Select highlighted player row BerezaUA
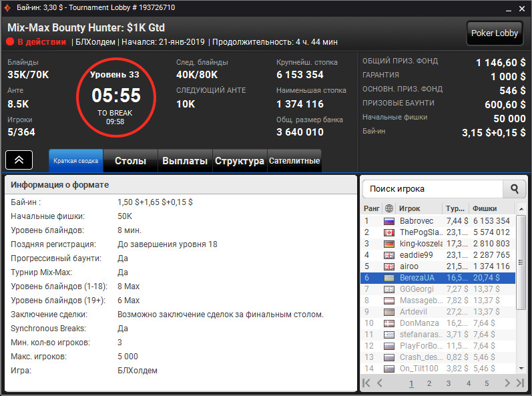The width and height of the screenshot is (532, 396). point(438,278)
